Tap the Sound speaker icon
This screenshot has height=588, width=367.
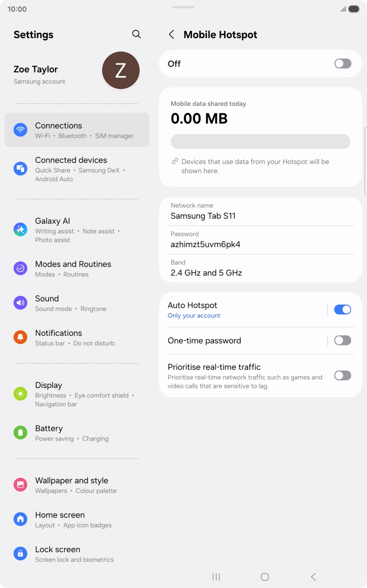(20, 303)
